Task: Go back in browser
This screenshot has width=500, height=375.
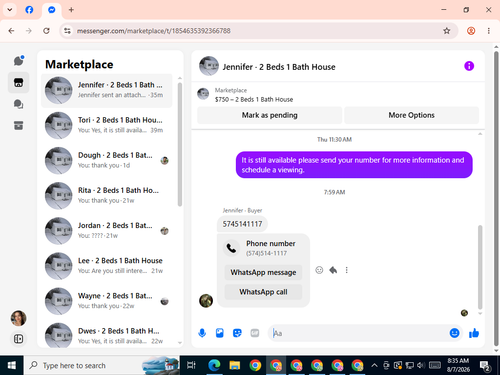Action: [x=11, y=31]
